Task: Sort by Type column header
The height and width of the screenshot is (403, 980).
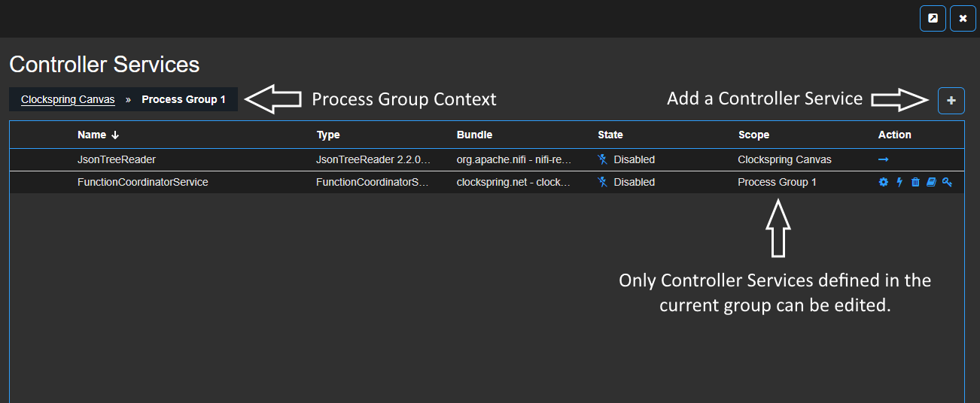Action: [328, 135]
